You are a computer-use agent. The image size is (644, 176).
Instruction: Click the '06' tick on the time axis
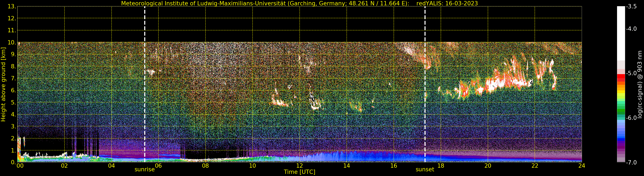click(x=158, y=166)
